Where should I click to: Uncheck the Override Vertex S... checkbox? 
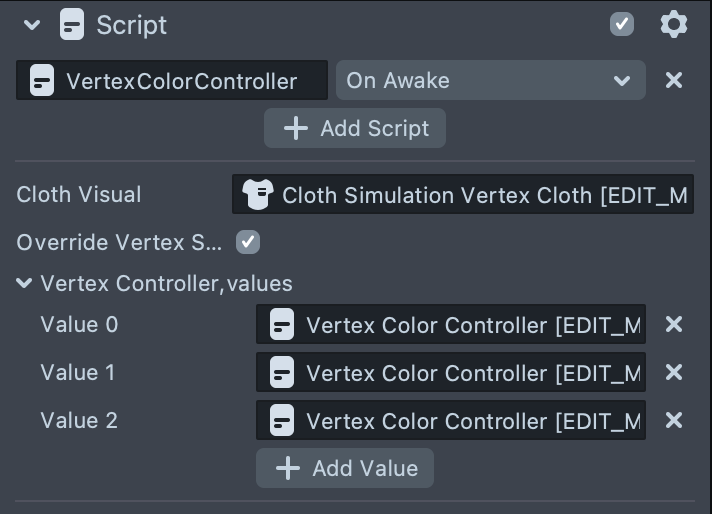coord(247,242)
